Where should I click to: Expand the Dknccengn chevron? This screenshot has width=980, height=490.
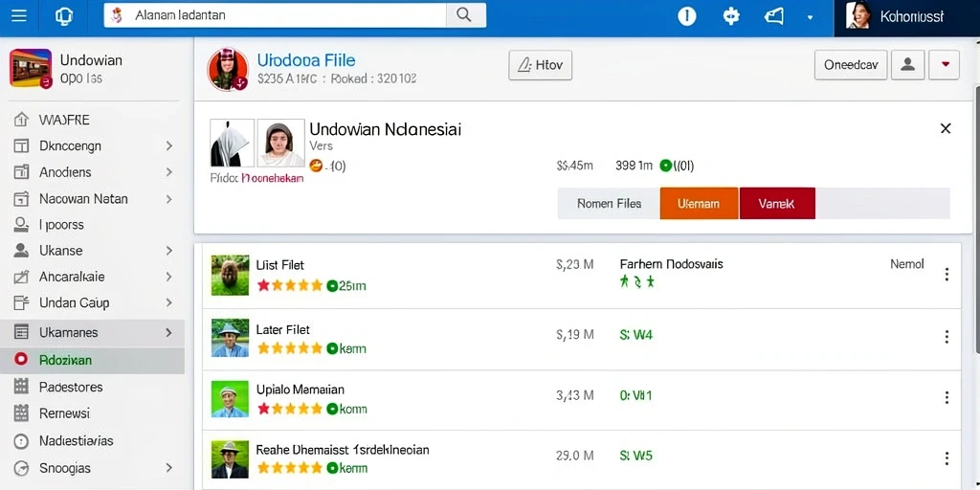pos(168,146)
